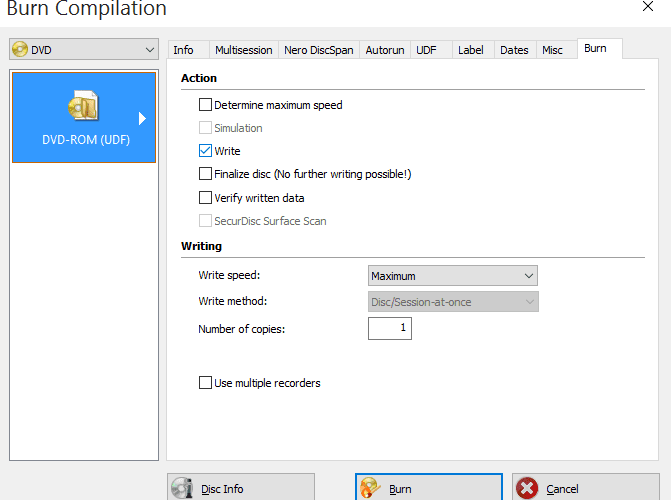Image resolution: width=671 pixels, height=500 pixels.
Task: Click the Write method label
Action: pos(232,301)
